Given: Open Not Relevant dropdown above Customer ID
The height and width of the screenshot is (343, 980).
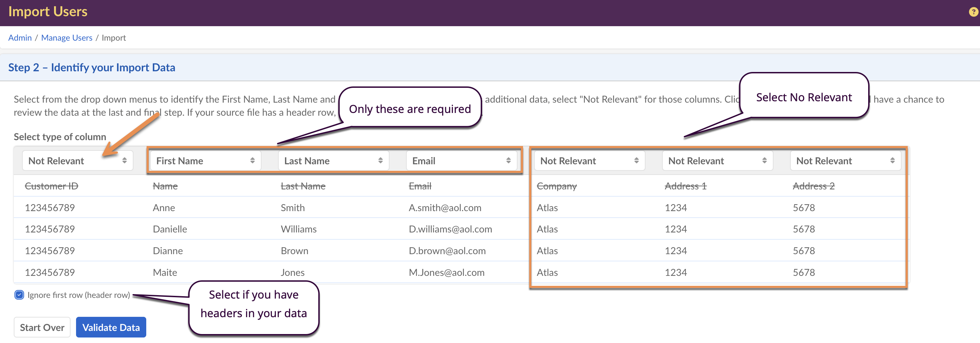Looking at the screenshot, I should [x=77, y=161].
